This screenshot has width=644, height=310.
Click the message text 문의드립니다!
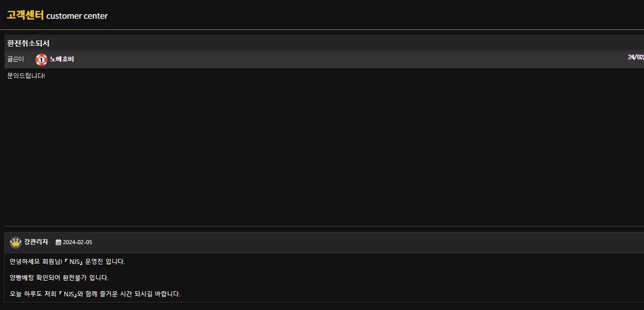(x=26, y=76)
